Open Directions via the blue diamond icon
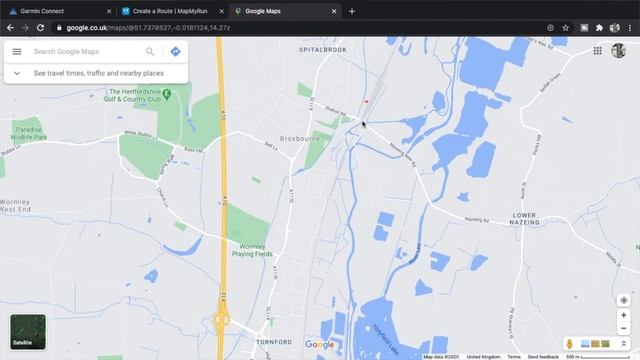640x360 pixels. click(176, 51)
